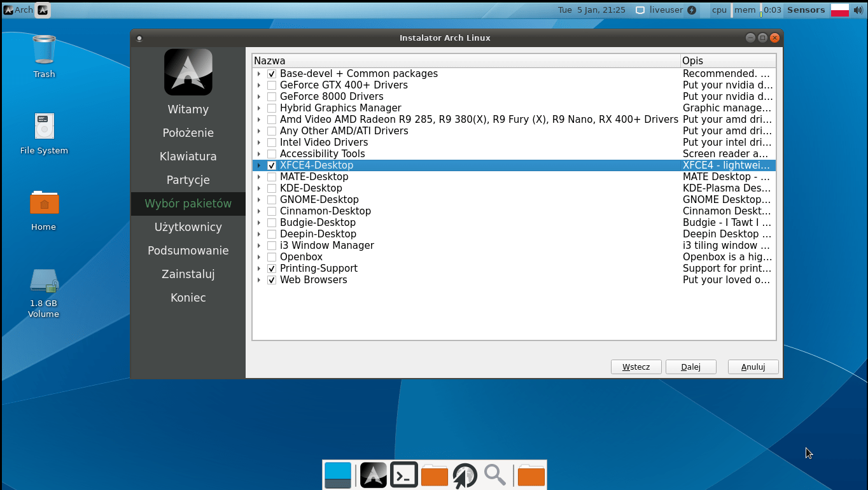Uncheck the XFCE4-Desktop checkbox

pos(272,165)
